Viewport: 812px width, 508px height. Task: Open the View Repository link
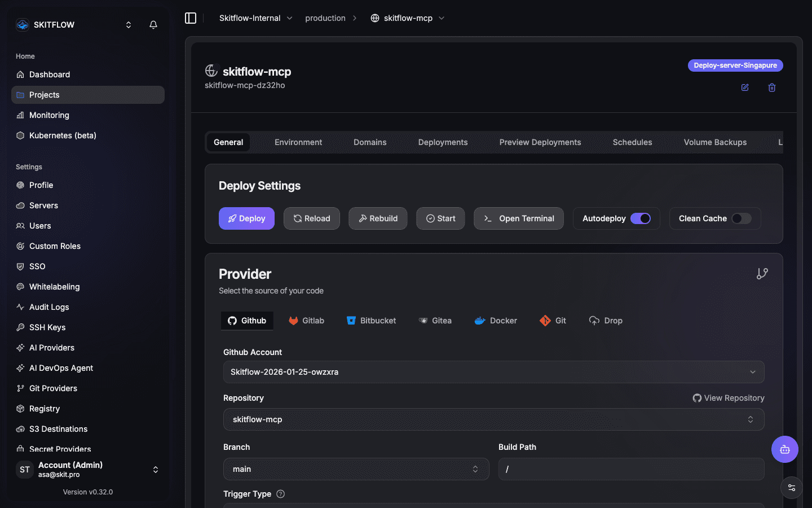point(729,398)
